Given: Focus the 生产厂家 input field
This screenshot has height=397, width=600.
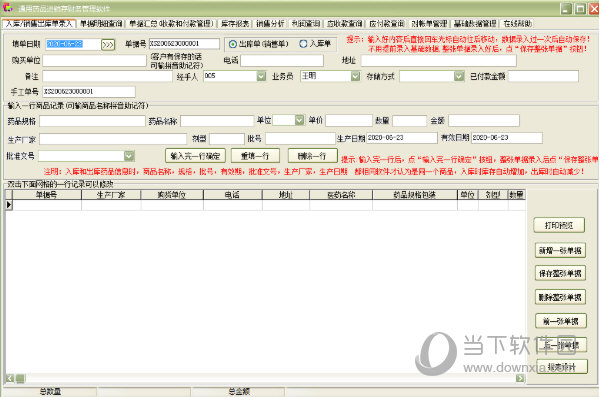Looking at the screenshot, I should [x=113, y=139].
